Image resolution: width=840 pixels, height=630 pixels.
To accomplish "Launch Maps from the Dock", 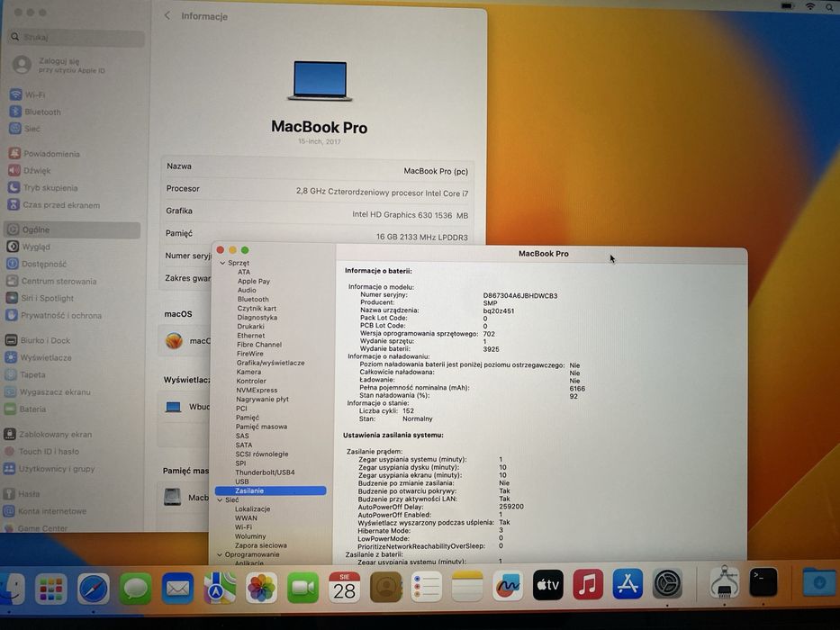I will 219,589.
